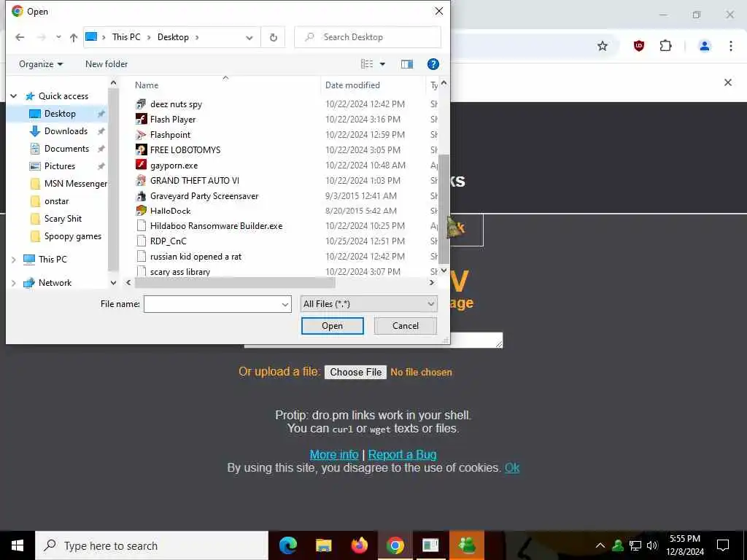
Task: Click the File name input field
Action: (x=212, y=304)
